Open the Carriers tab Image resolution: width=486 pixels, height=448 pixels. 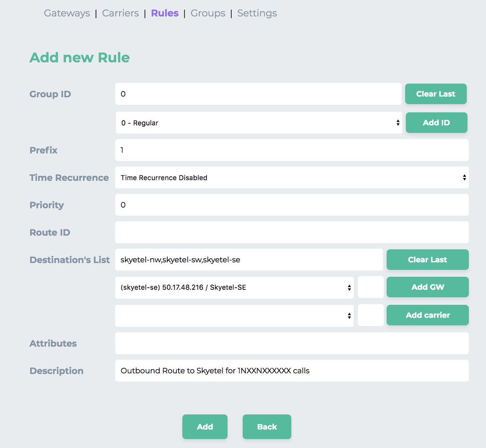pyautogui.click(x=120, y=13)
